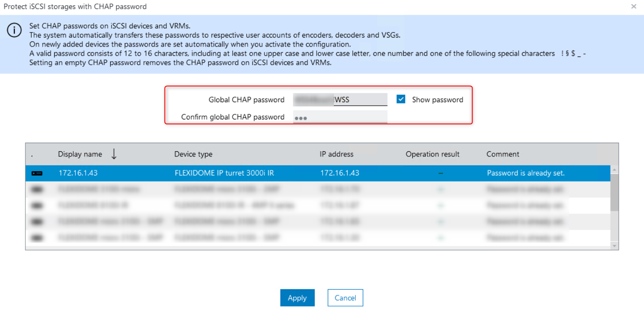Sort by the IP address column header
Screen dimensions: 644x322
[x=336, y=154]
